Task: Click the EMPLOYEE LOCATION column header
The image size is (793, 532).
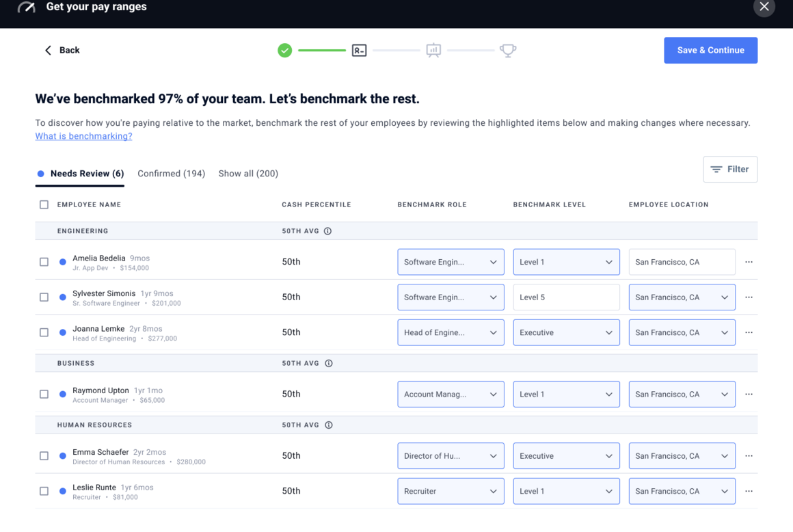Action: point(669,205)
